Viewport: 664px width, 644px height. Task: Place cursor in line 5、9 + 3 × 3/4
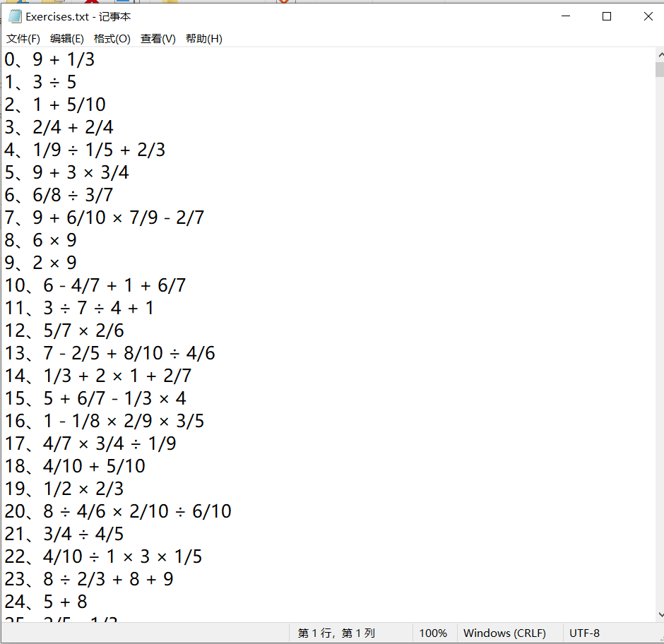(x=66, y=172)
